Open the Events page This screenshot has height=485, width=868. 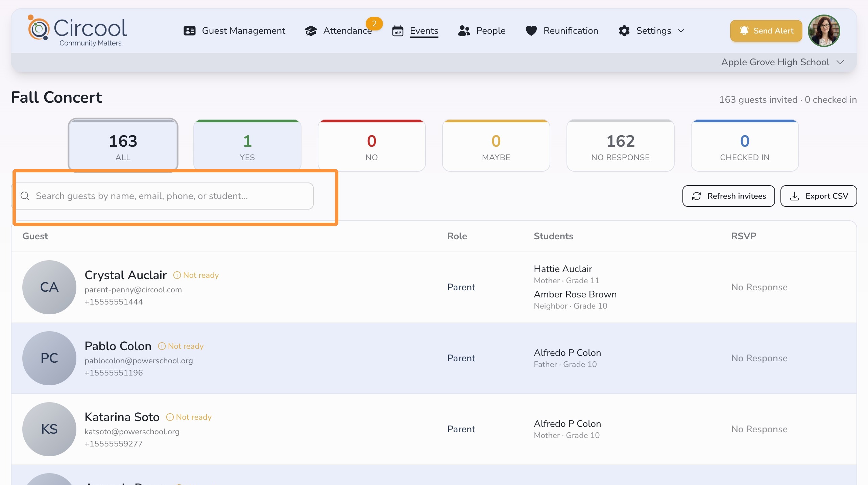415,31
